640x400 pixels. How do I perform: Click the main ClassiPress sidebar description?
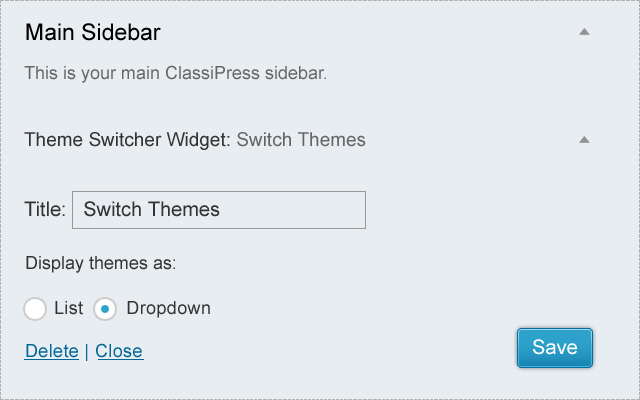coord(176,73)
